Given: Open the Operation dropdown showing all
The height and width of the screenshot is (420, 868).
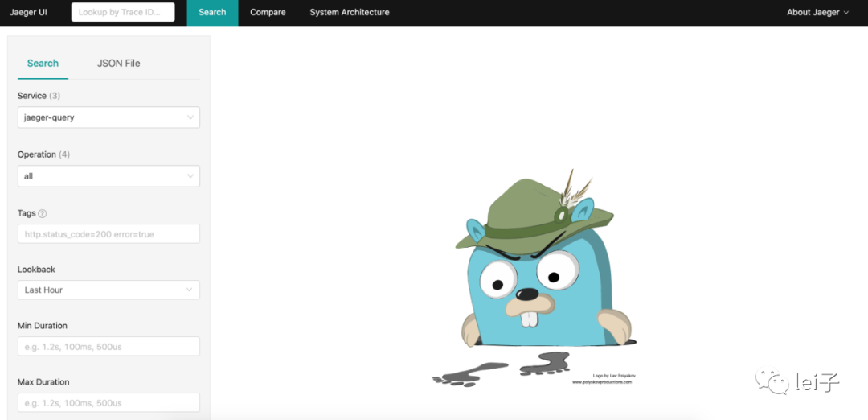Looking at the screenshot, I should click(108, 176).
